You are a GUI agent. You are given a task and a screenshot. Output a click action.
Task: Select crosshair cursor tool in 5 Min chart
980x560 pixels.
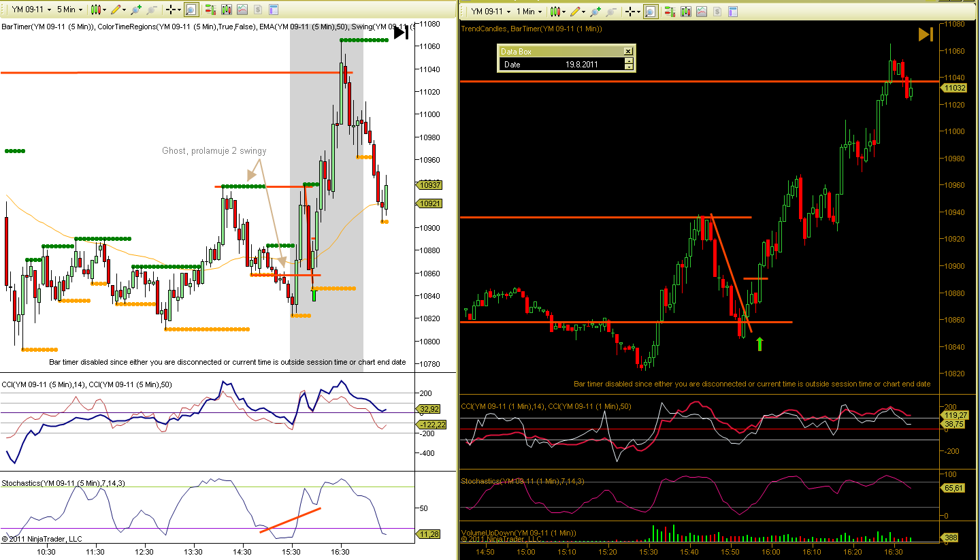click(171, 10)
